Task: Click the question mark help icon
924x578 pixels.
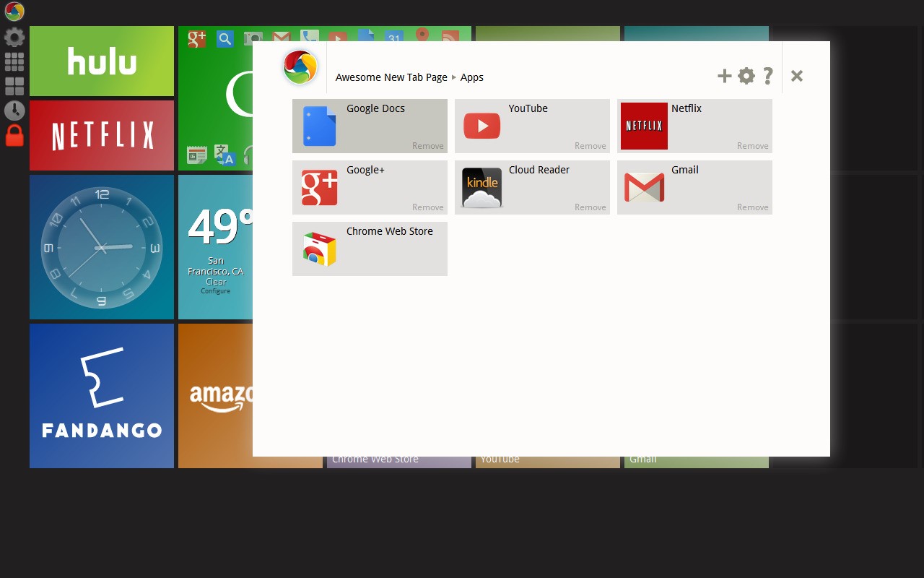Action: tap(767, 75)
